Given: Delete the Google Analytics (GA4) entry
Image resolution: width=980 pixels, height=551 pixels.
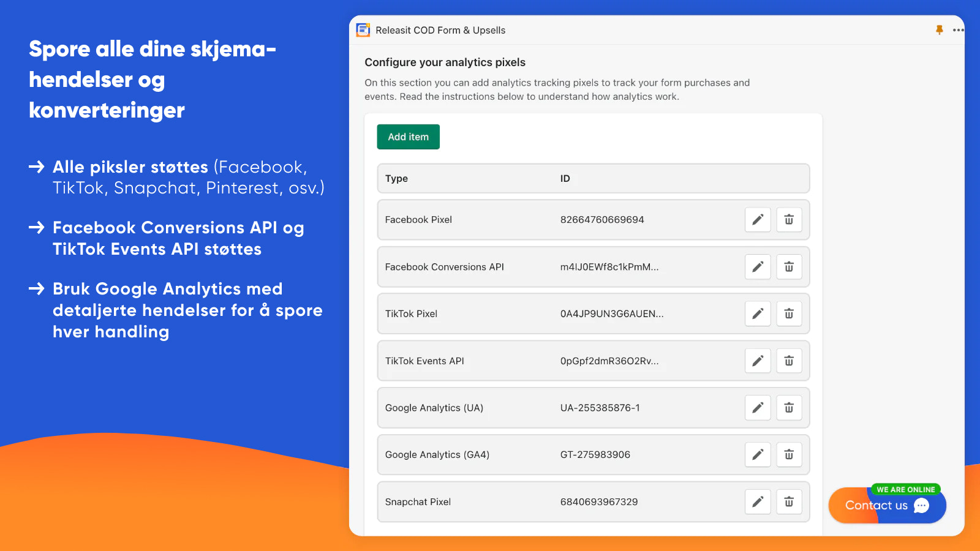Looking at the screenshot, I should (789, 455).
